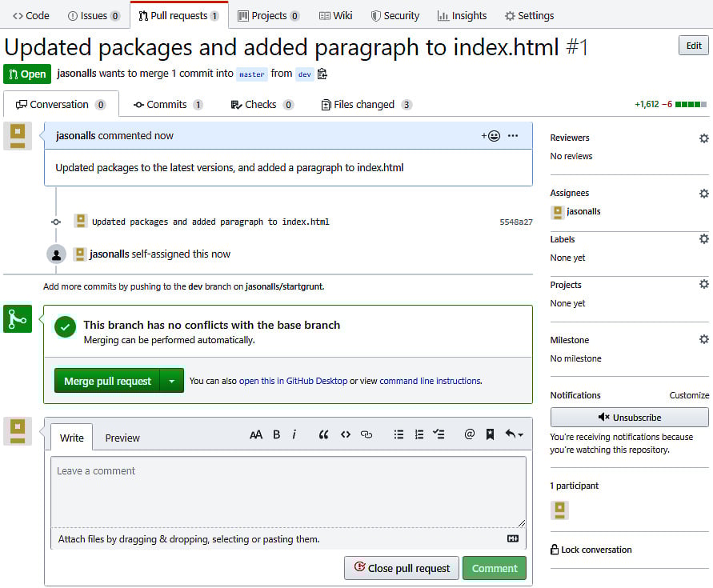Image resolution: width=713 pixels, height=588 pixels.
Task: Insert code formatting
Action: coord(346,434)
